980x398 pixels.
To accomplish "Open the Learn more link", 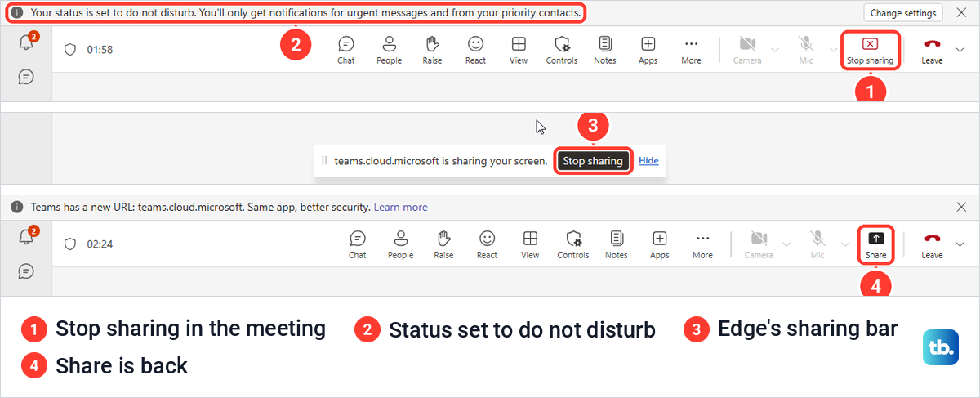I will (x=400, y=208).
